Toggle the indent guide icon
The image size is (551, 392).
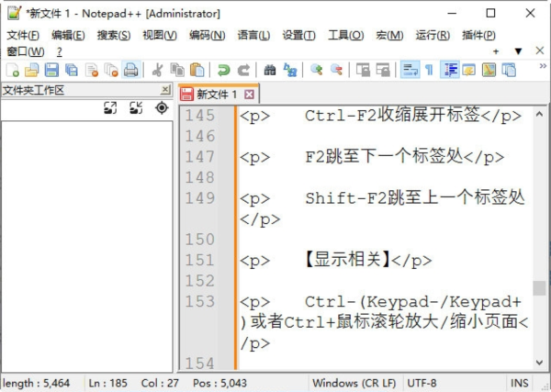[450, 70]
